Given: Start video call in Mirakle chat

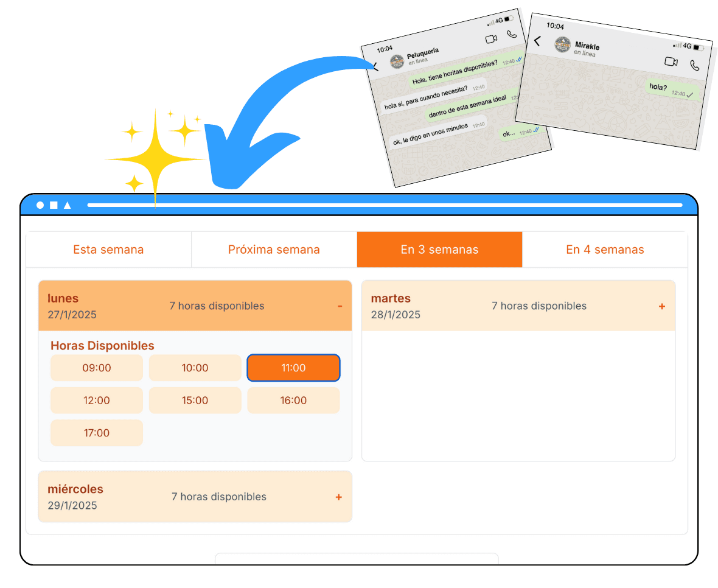Looking at the screenshot, I should click(x=671, y=61).
